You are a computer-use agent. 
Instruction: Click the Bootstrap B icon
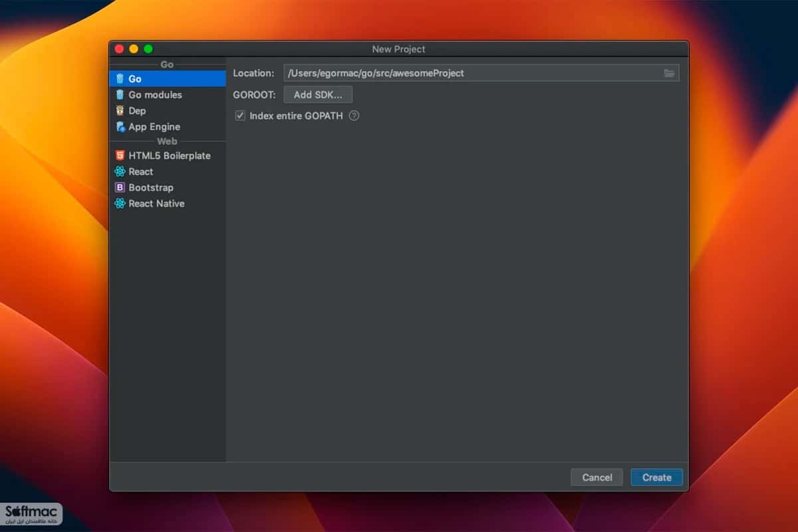coord(120,188)
